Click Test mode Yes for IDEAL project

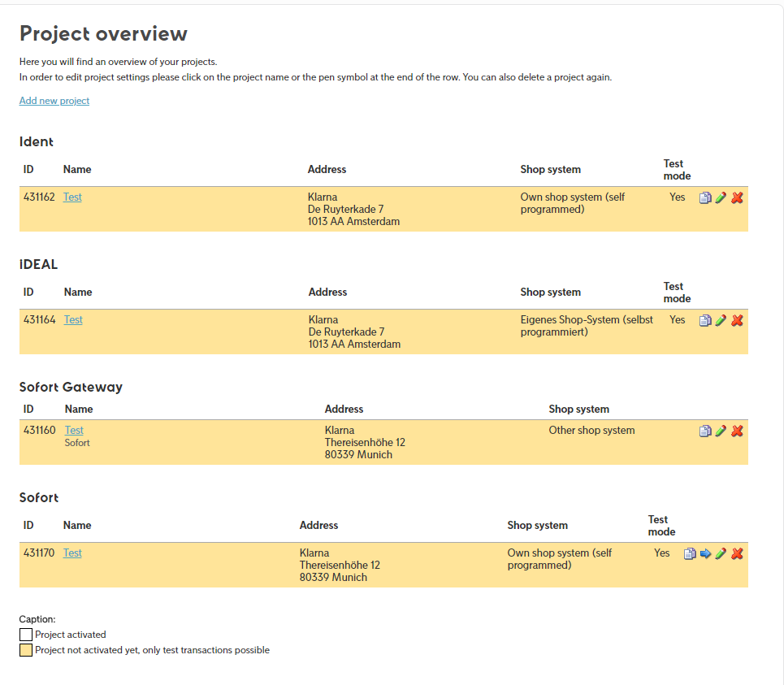[x=678, y=319]
